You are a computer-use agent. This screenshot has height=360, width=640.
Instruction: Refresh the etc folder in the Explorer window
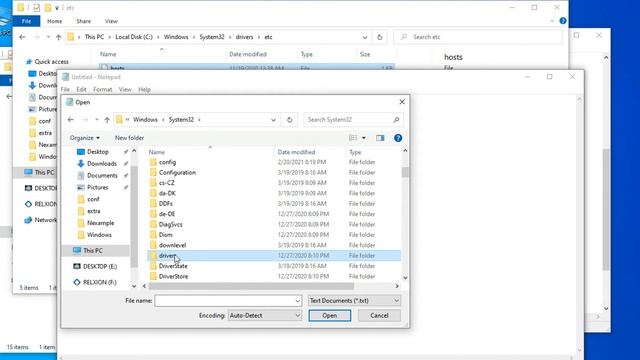point(380,37)
